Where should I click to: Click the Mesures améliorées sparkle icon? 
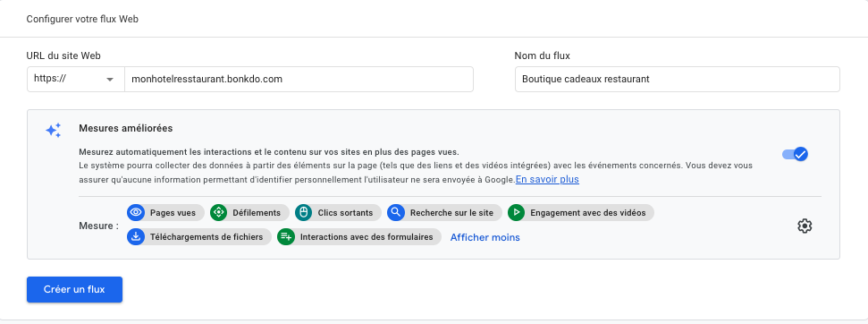[x=53, y=131]
